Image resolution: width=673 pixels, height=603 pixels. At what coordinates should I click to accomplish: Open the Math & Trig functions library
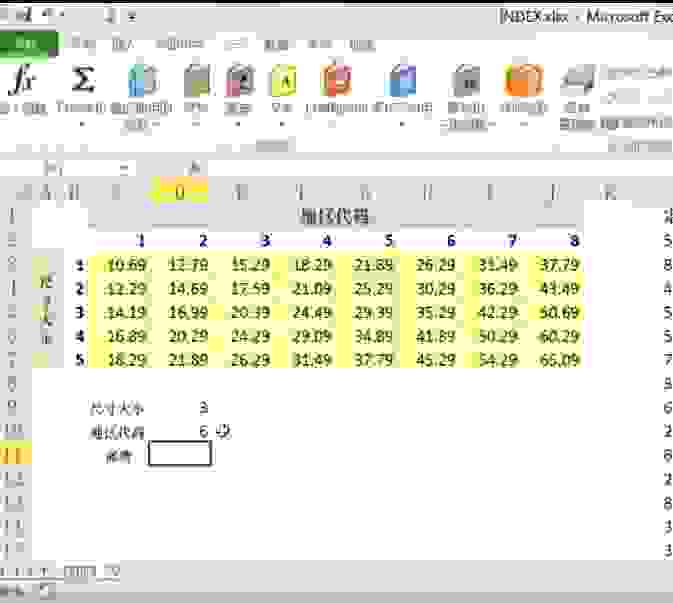[x=466, y=82]
